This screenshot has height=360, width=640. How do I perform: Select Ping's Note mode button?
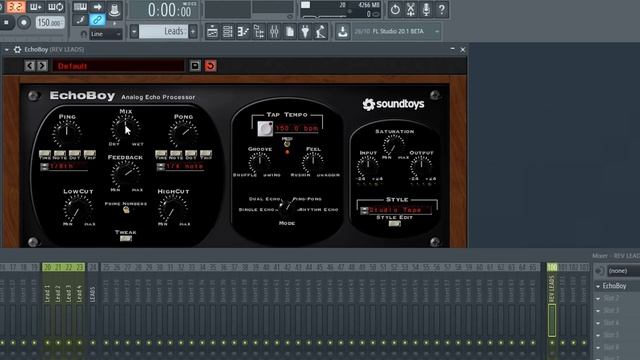pos(60,154)
